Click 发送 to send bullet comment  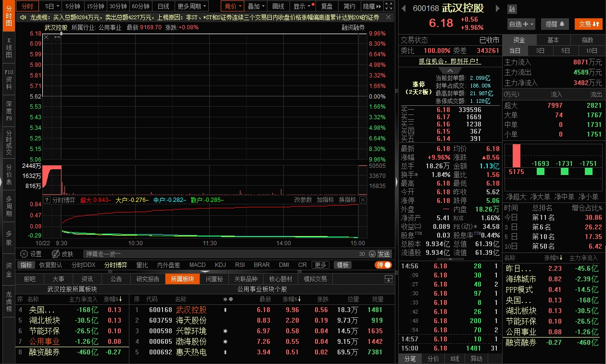pyautogui.click(x=384, y=254)
